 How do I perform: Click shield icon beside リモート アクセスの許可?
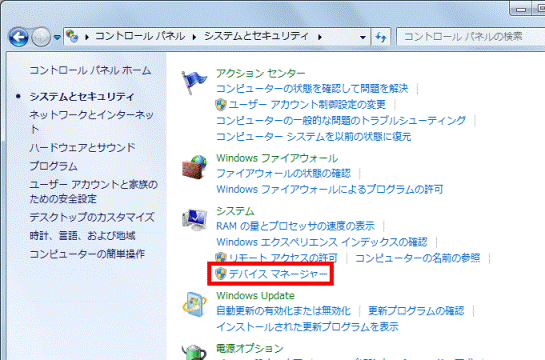pos(221,258)
